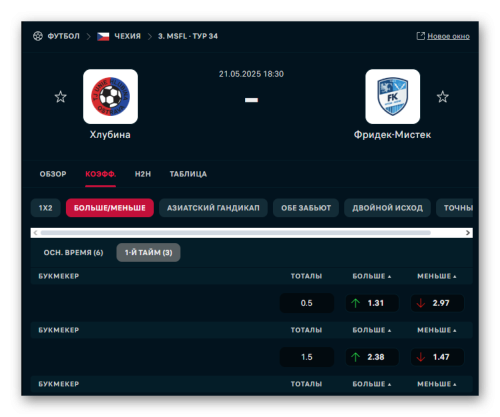This screenshot has height=417, width=500.
Task: Click the red down arrow beside 1.47
Action: pos(421,357)
